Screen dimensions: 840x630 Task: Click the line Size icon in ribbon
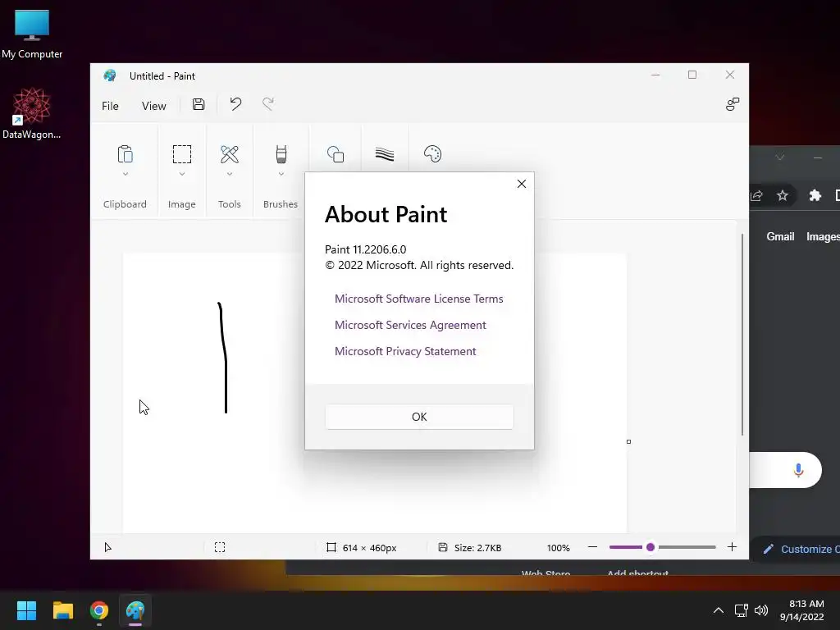click(x=385, y=154)
